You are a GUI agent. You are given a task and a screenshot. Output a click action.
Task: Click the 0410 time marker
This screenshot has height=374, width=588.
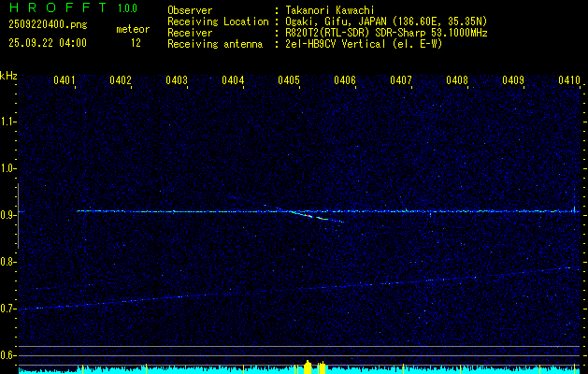click(569, 81)
